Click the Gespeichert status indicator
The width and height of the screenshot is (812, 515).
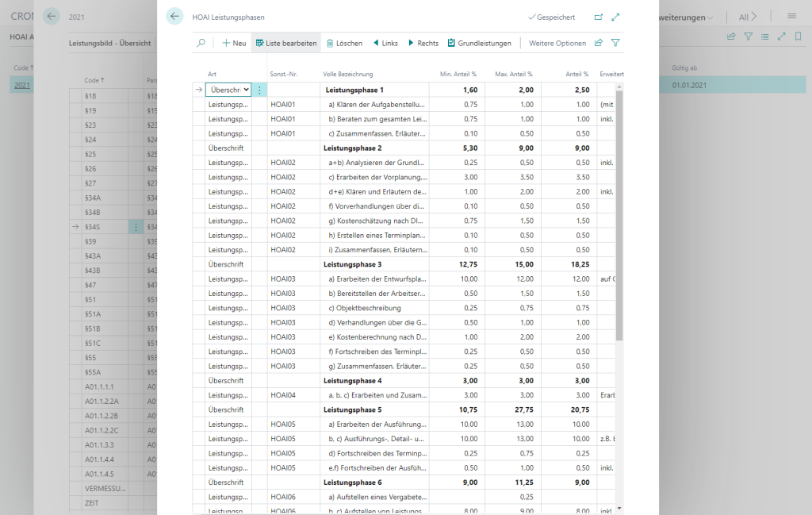point(552,17)
